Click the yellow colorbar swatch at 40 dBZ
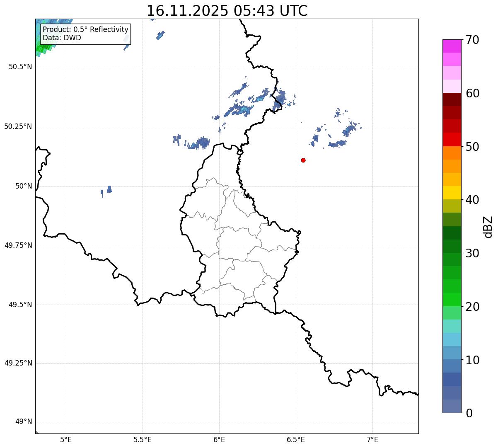Viewport: 498px width, 448px height. click(x=452, y=193)
